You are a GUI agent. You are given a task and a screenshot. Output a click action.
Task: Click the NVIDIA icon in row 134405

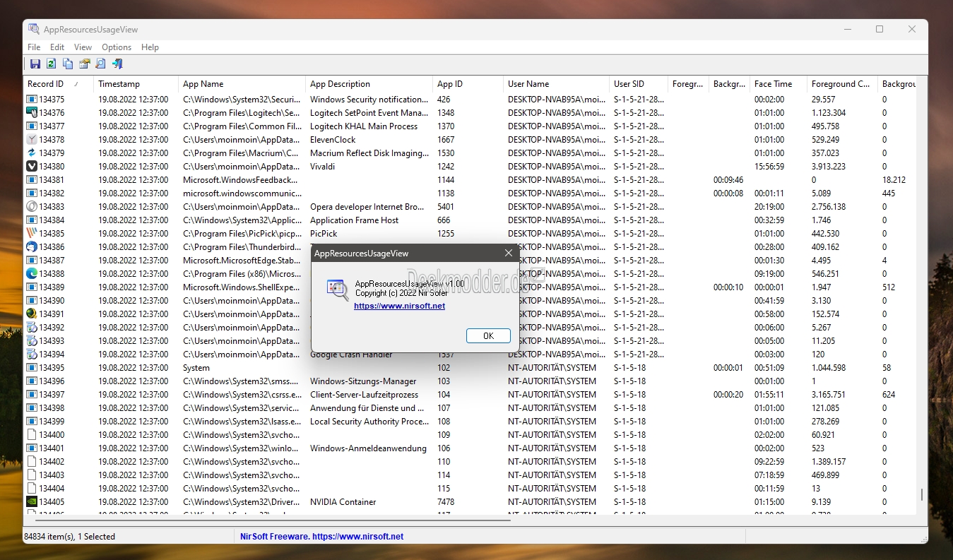(32, 502)
